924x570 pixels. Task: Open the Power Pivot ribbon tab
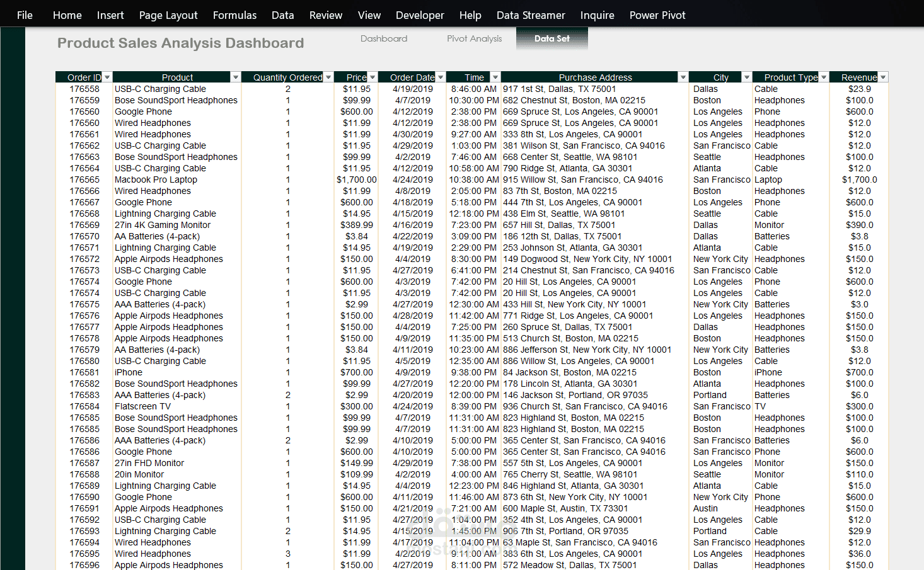point(657,15)
